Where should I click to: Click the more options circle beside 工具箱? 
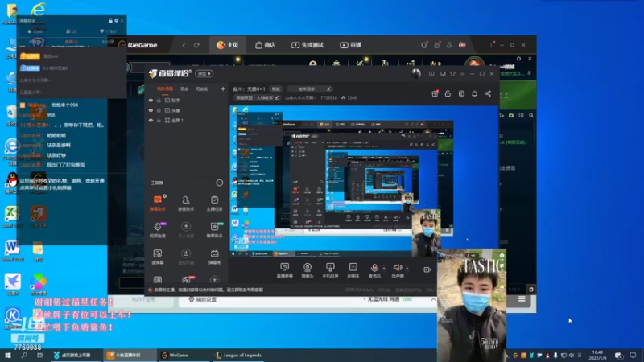[x=219, y=183]
